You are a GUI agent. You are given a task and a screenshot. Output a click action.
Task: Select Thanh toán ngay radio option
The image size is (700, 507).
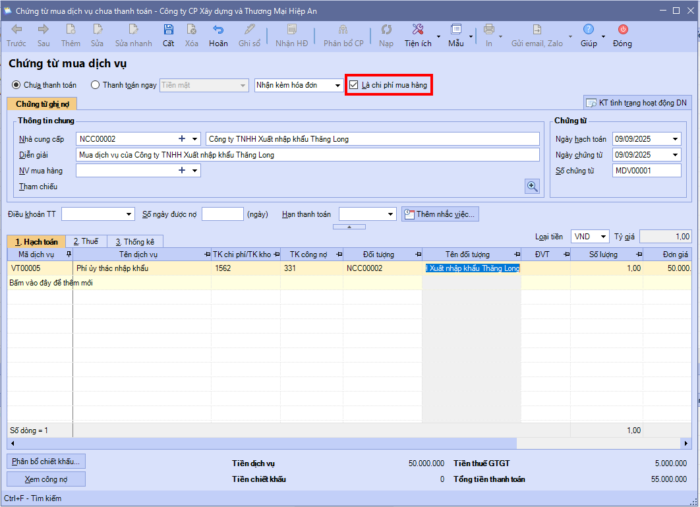coord(95,85)
